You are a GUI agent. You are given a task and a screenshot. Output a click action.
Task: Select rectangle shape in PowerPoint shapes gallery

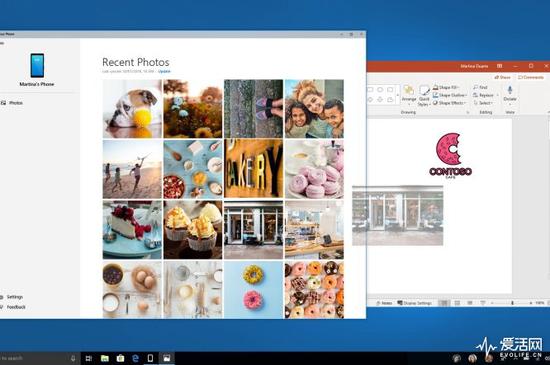[370, 90]
